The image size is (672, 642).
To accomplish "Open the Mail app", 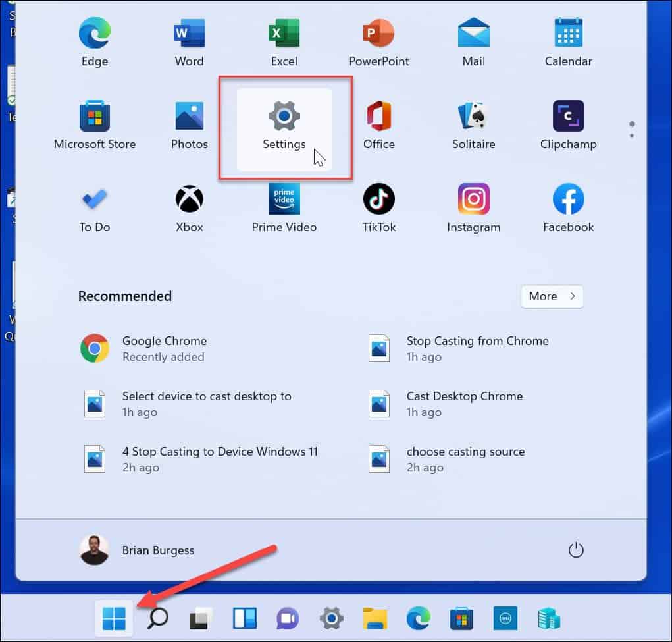I will point(473,41).
